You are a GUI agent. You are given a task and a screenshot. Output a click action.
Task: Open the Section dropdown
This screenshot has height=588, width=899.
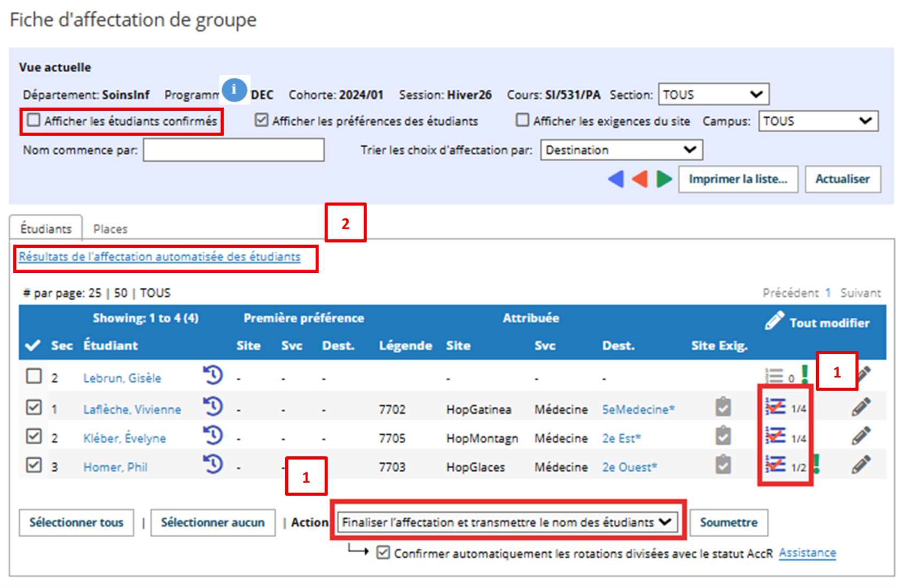coord(713,95)
